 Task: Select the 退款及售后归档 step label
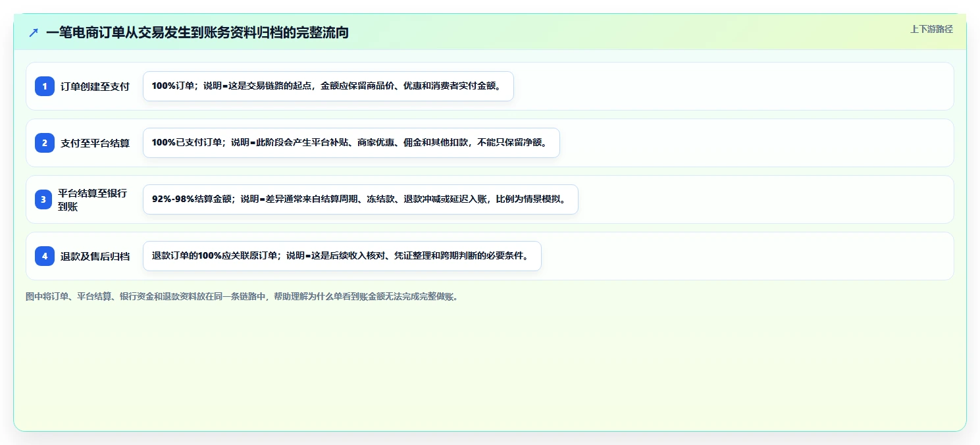coord(95,256)
